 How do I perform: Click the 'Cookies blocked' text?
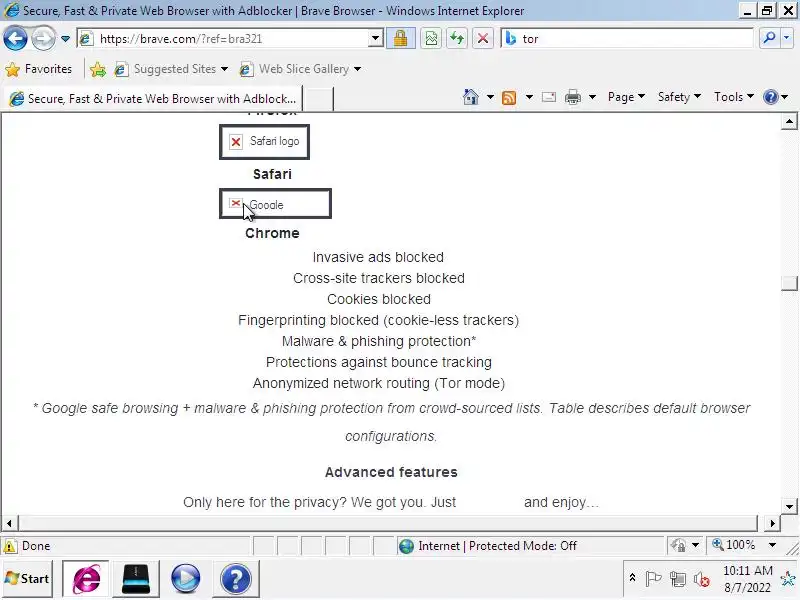tap(379, 299)
